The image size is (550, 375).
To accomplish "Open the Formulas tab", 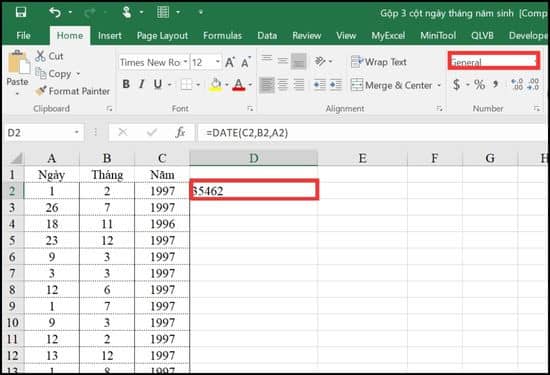I will click(222, 35).
